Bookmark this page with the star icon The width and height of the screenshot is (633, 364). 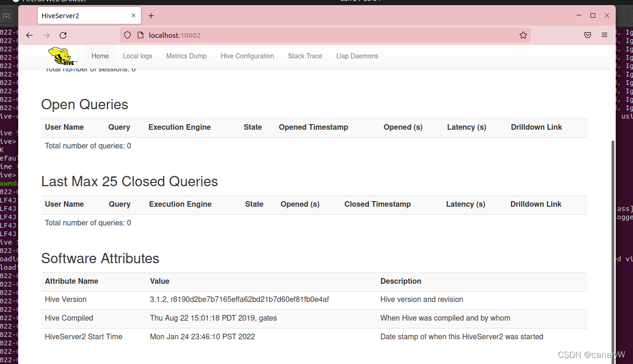click(x=523, y=35)
